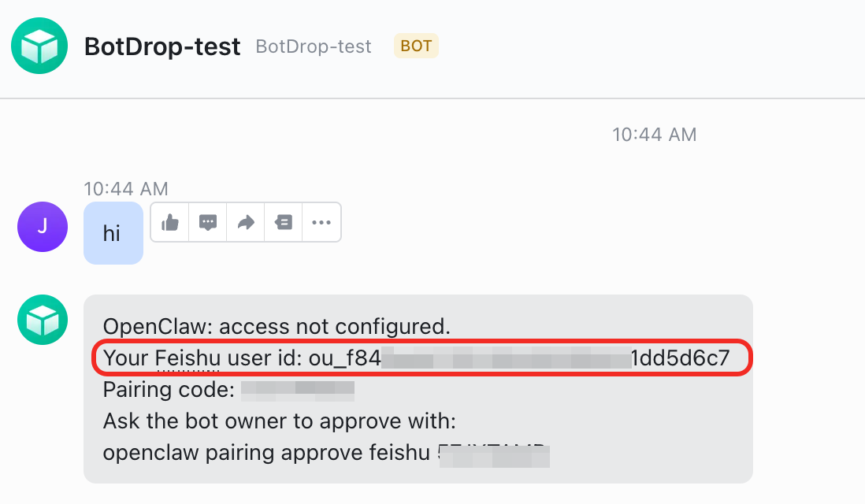Screen dimensions: 865x504
Task: Click the BotDrop-test green cube avatar in header
Action: [x=39, y=46]
